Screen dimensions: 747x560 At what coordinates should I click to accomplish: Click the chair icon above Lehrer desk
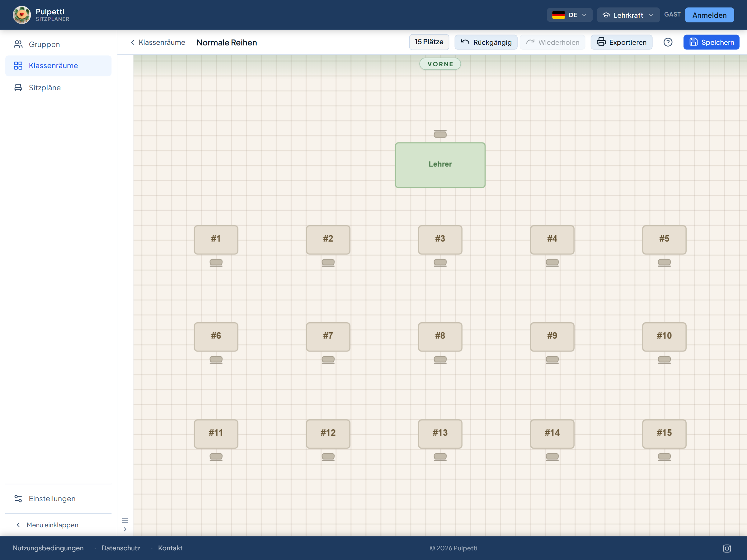440,134
